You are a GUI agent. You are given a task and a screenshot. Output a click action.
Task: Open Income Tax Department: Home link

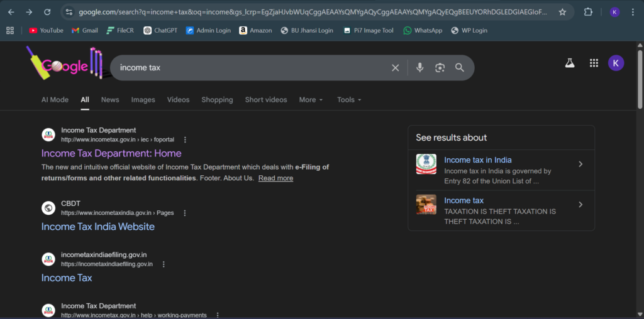(x=111, y=153)
